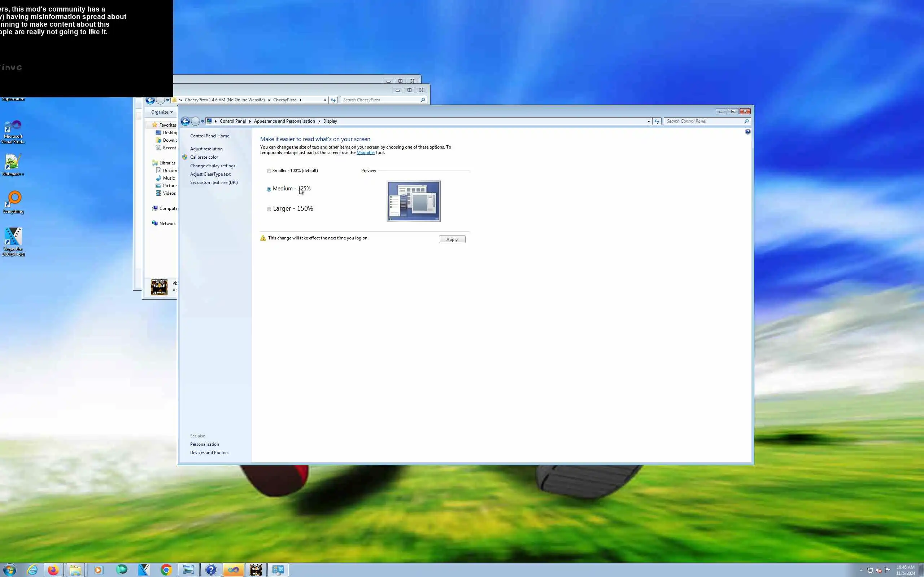Screen dimensions: 924x577
Task: Click the display scaling preview image
Action: (414, 201)
